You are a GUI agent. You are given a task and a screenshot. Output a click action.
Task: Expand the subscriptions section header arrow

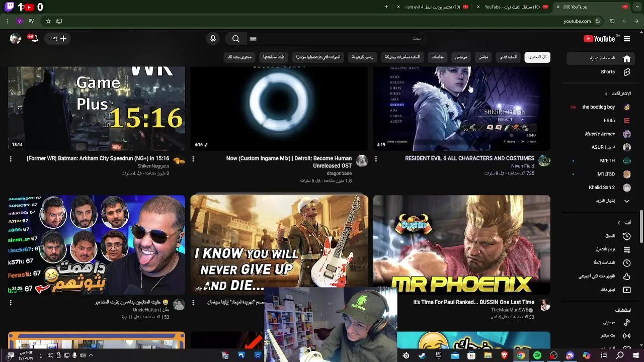coord(606,94)
